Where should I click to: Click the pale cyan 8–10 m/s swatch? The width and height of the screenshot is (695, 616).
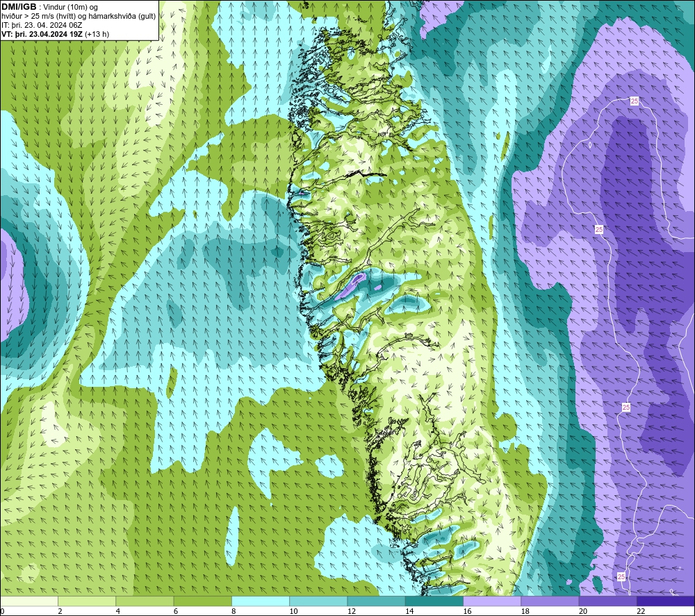click(x=261, y=601)
